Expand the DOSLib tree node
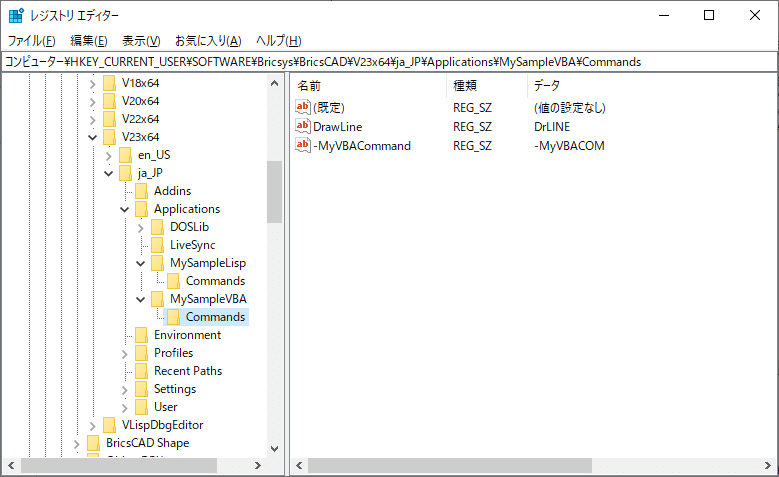 [x=140, y=228]
